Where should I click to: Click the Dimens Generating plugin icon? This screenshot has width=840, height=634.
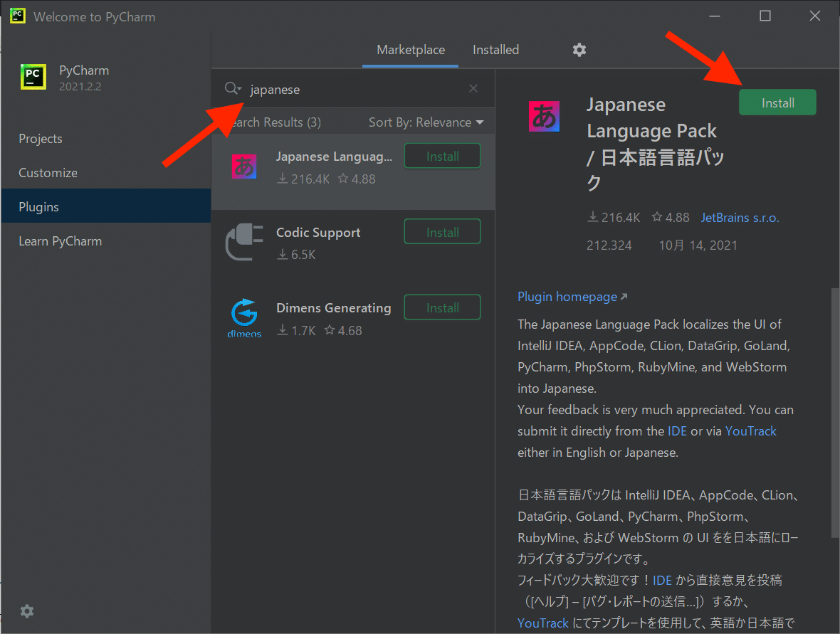click(x=244, y=317)
